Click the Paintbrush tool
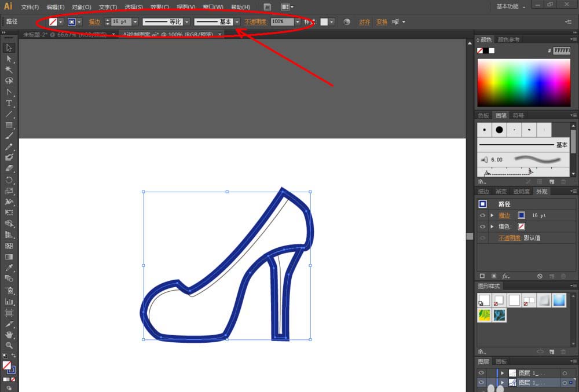 (9, 136)
